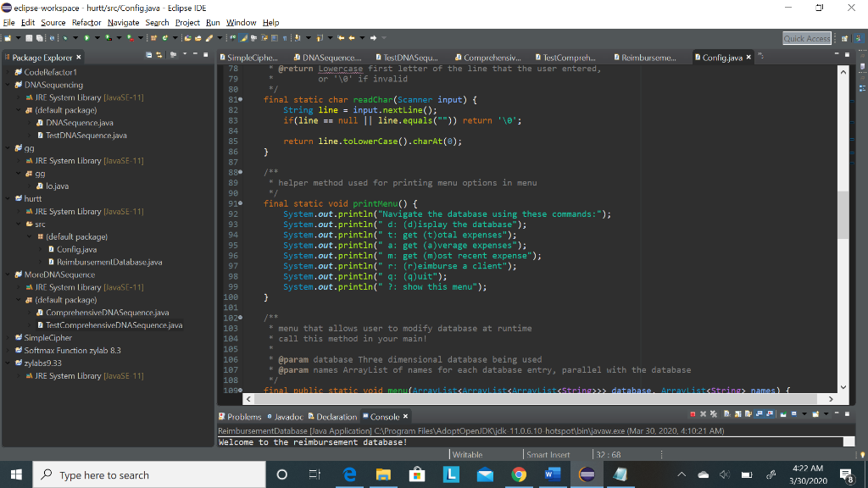Toggle Link with Editor in Package Explorer
This screenshot has width=868, height=488.
(x=159, y=55)
